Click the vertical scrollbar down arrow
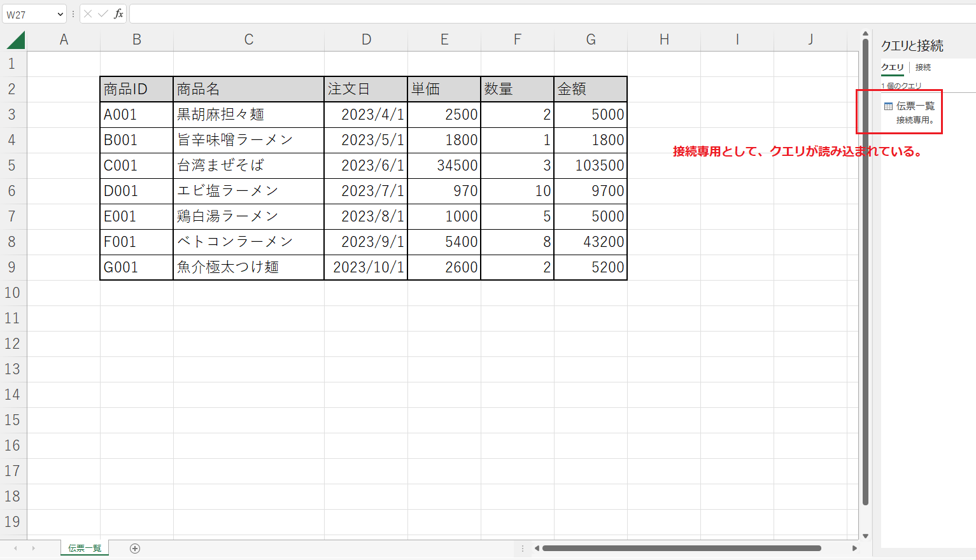 [865, 536]
